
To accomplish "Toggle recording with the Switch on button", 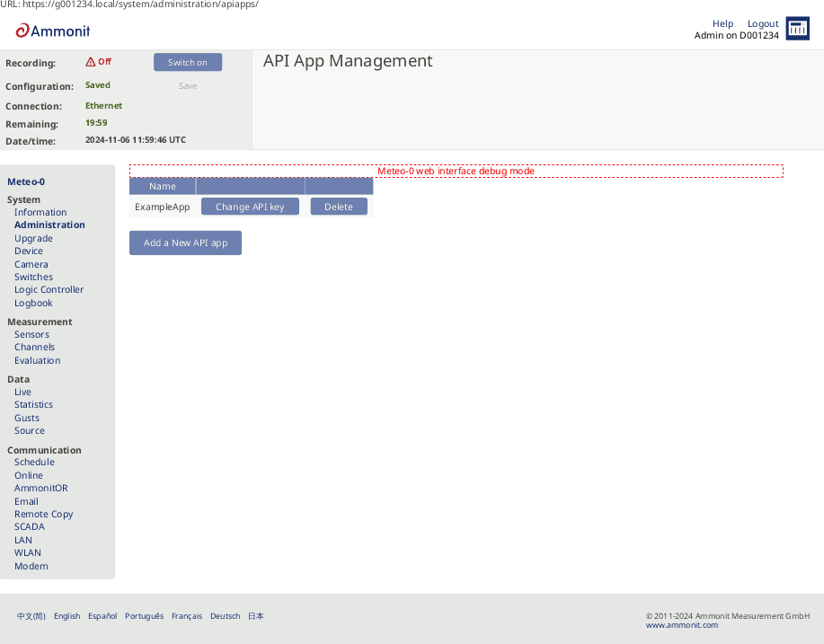I will coord(187,62).
